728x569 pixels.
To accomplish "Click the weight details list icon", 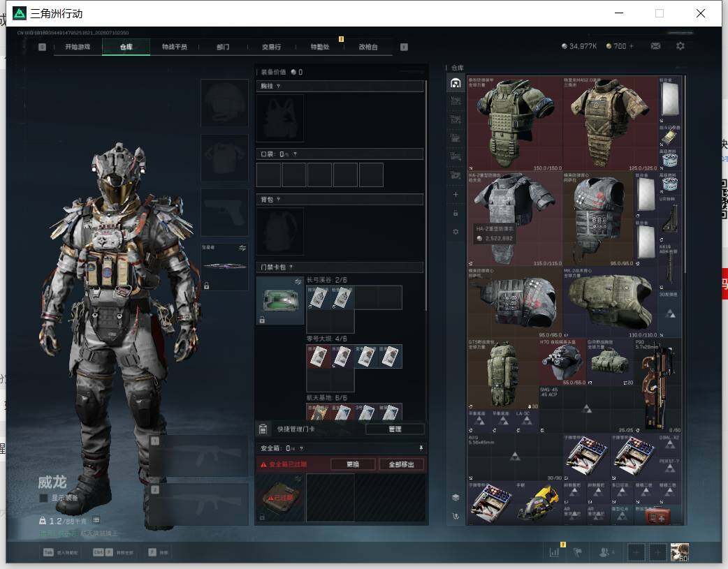I will click(96, 520).
